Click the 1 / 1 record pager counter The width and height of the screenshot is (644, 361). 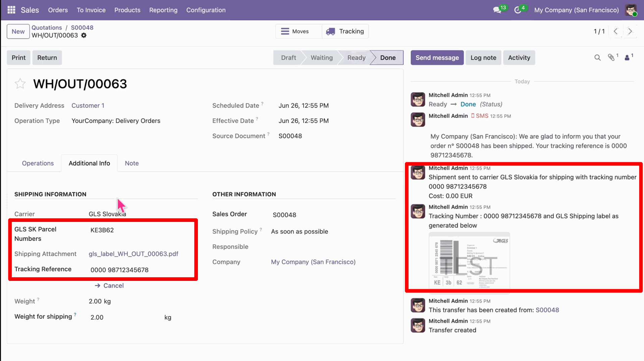(599, 31)
